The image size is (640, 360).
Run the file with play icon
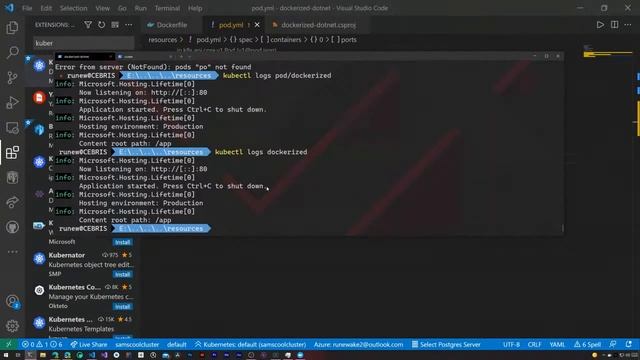[x=600, y=25]
